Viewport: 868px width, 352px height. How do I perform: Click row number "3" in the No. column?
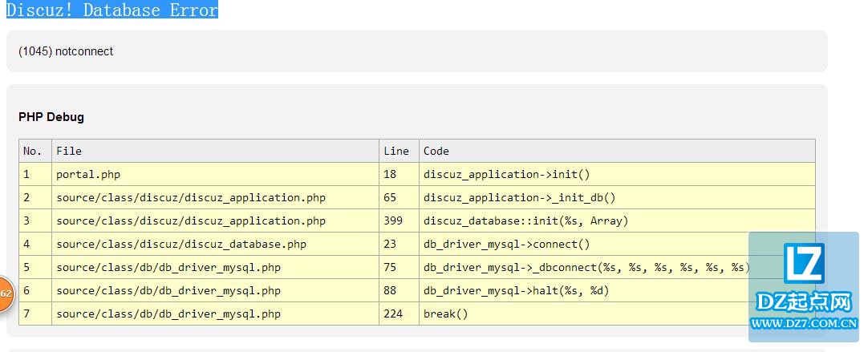tap(26, 221)
